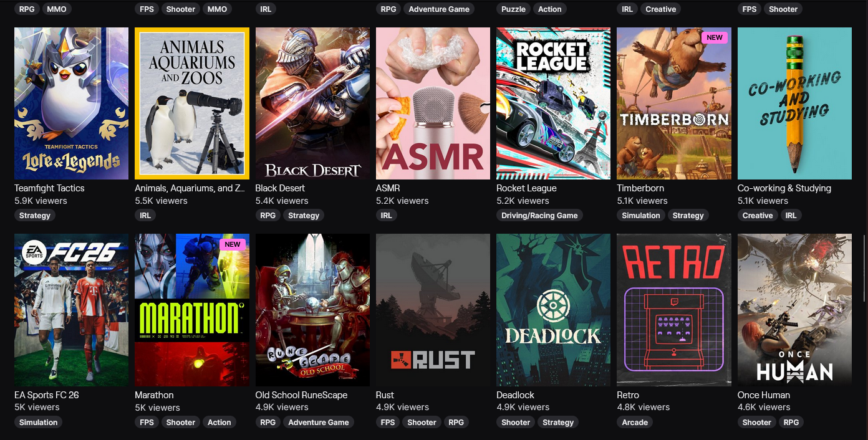Click the Arcade tag under Retro
The image size is (868, 440).
(635, 423)
